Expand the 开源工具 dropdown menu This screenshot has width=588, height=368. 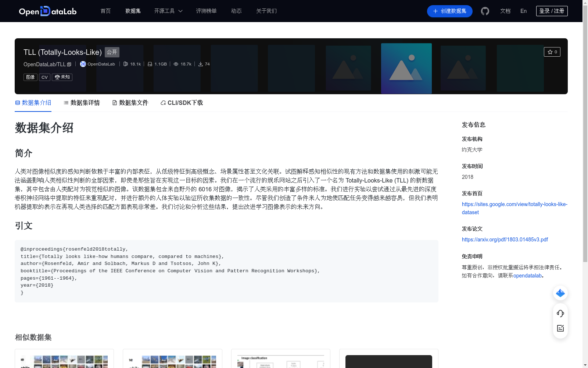(x=168, y=11)
